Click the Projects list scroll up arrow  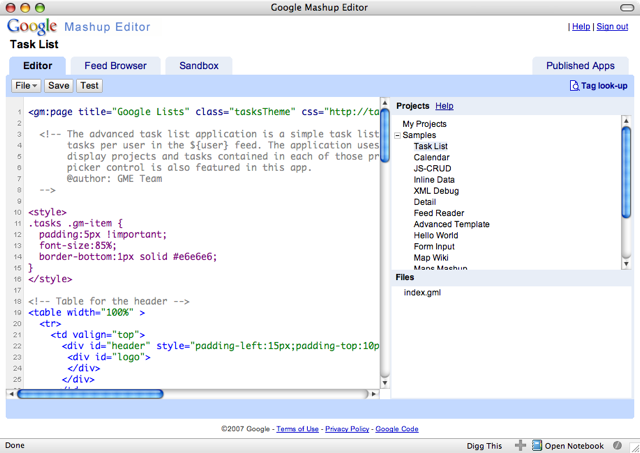(x=626, y=120)
